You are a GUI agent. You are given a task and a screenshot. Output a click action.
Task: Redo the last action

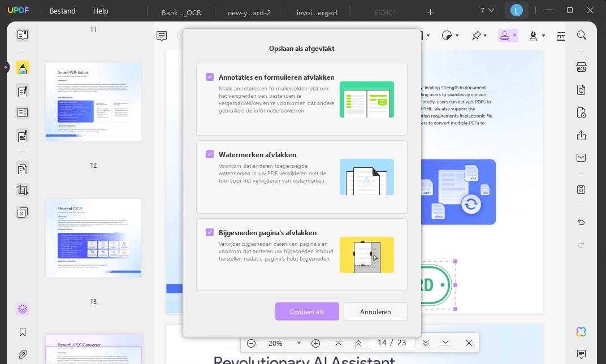[581, 245]
